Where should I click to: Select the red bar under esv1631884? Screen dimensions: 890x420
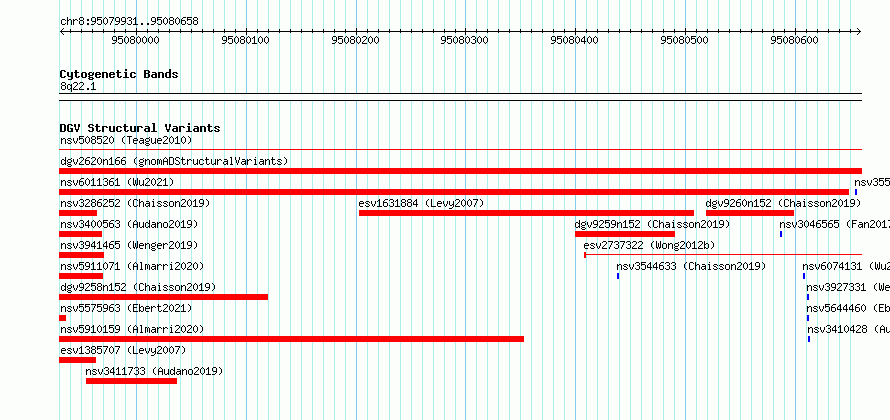526,213
